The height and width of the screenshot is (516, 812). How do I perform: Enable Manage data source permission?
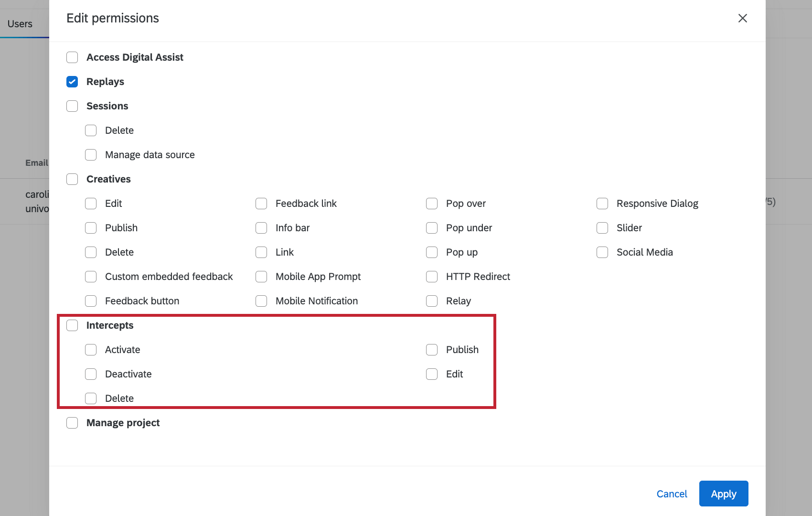tap(91, 155)
